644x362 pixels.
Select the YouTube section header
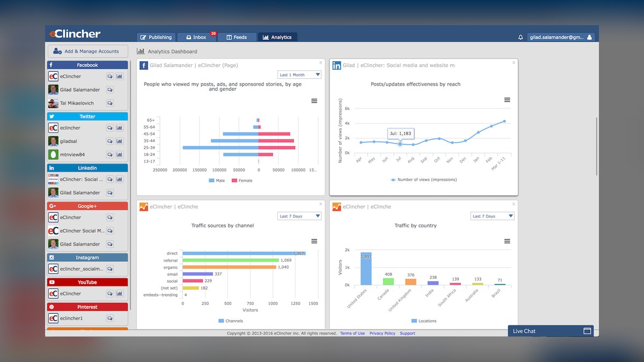(x=87, y=282)
